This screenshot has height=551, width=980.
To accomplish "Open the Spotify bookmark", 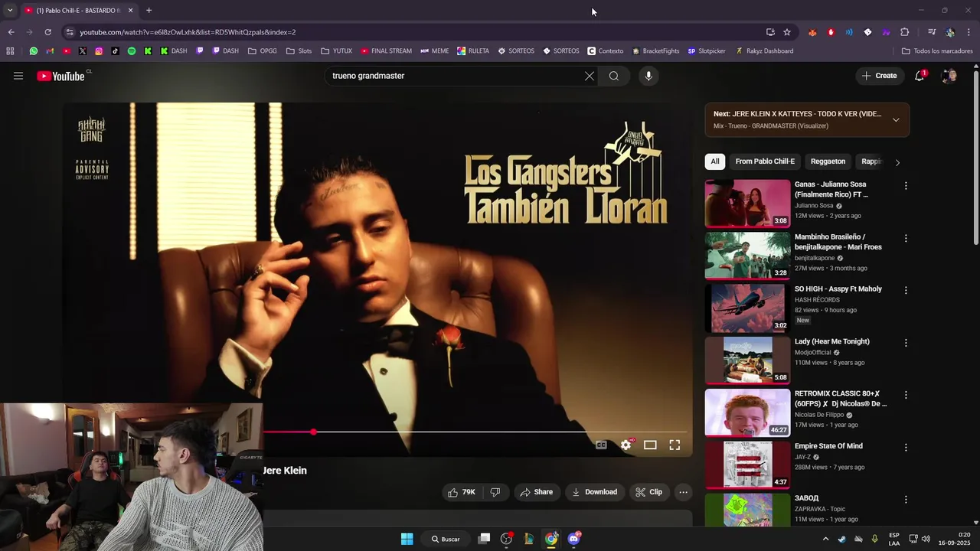I will tap(132, 51).
